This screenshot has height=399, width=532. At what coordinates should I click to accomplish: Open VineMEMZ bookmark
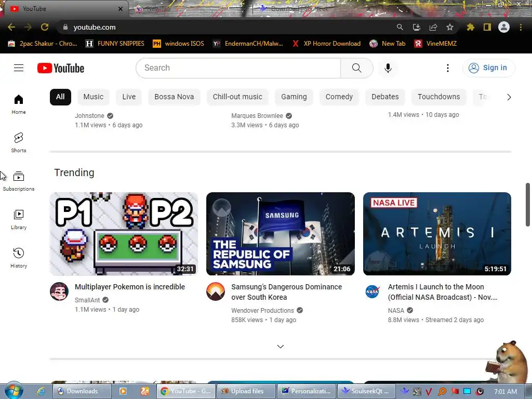pos(436,44)
